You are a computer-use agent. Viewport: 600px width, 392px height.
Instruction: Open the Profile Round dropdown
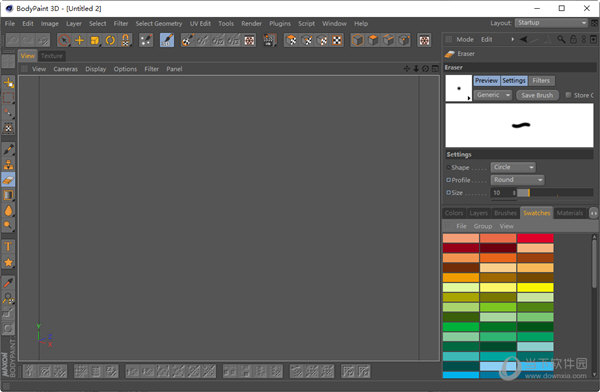[517, 180]
